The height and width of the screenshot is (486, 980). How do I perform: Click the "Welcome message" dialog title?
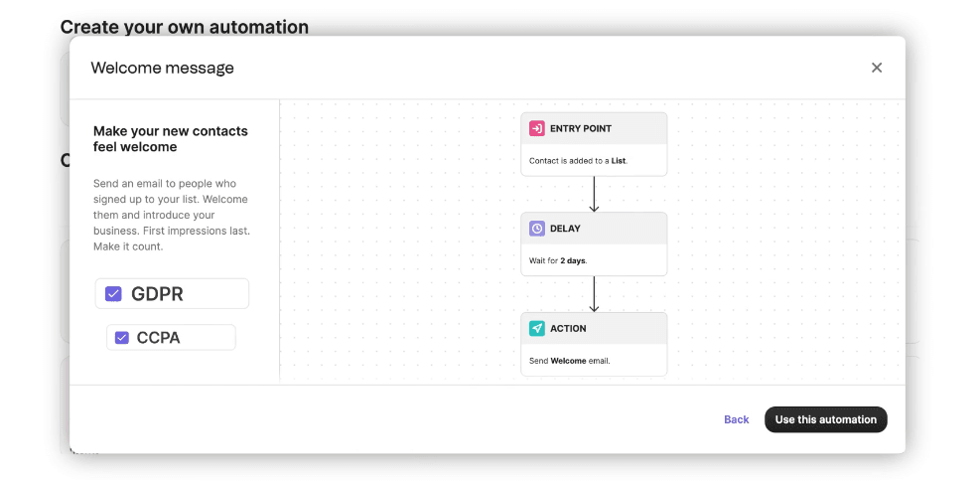pos(163,69)
